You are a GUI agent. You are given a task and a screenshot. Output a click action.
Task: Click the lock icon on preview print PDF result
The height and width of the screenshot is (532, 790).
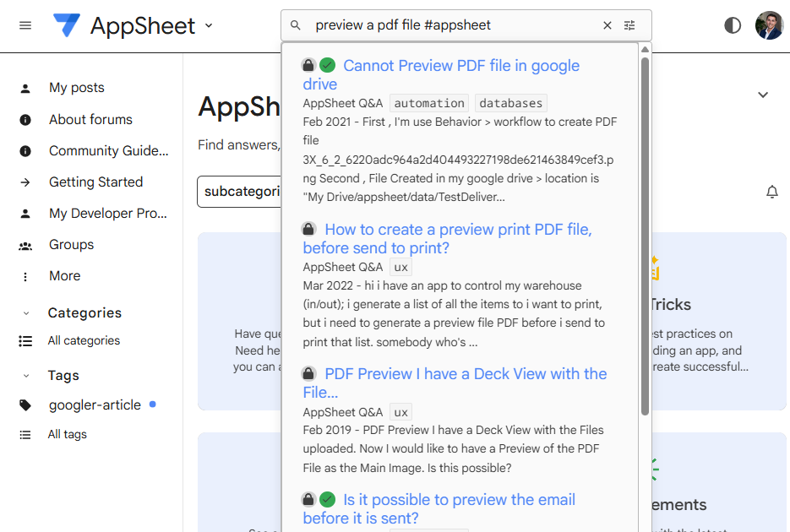pos(308,229)
